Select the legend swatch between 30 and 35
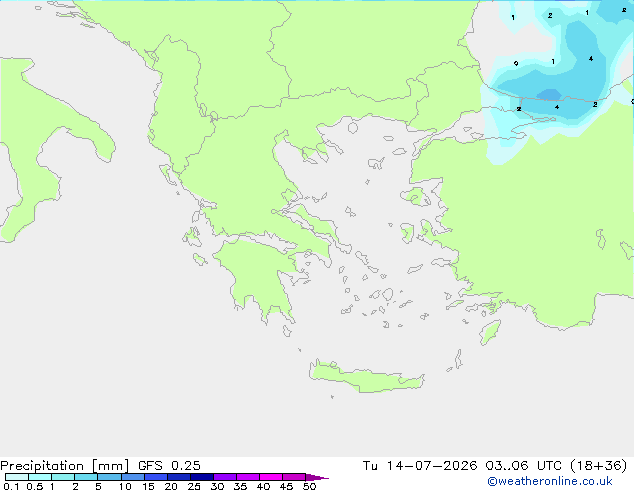Image resolution: width=634 pixels, height=490 pixels. pyautogui.click(x=225, y=477)
